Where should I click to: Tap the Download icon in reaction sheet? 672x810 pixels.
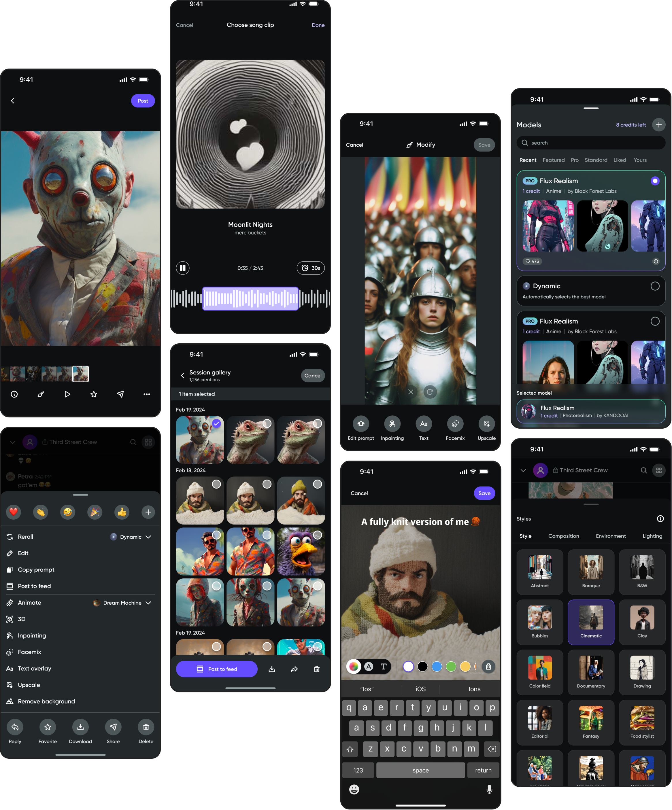80,727
